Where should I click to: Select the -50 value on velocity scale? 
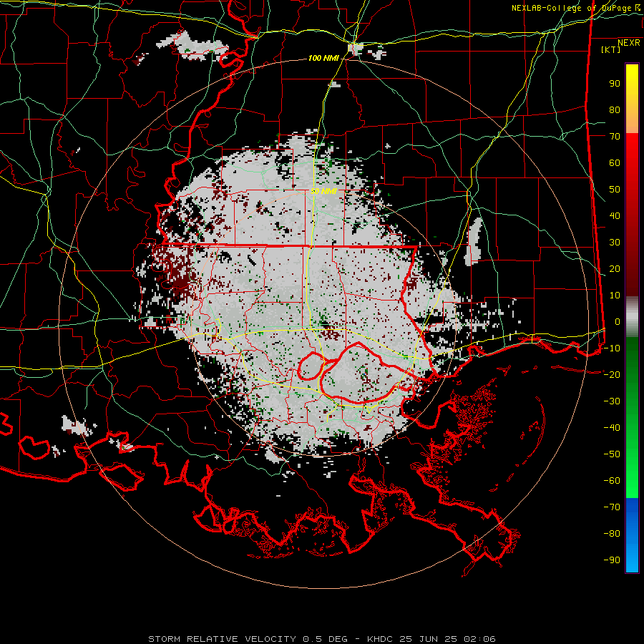[612, 454]
